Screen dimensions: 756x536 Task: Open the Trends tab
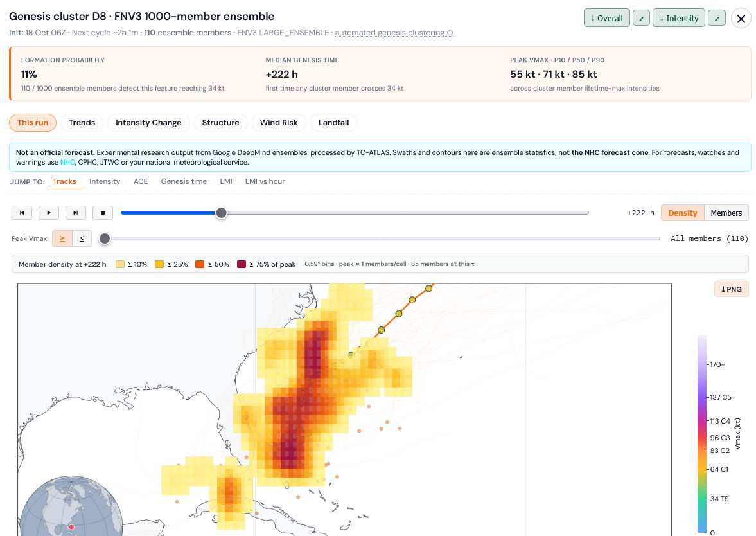click(x=82, y=123)
